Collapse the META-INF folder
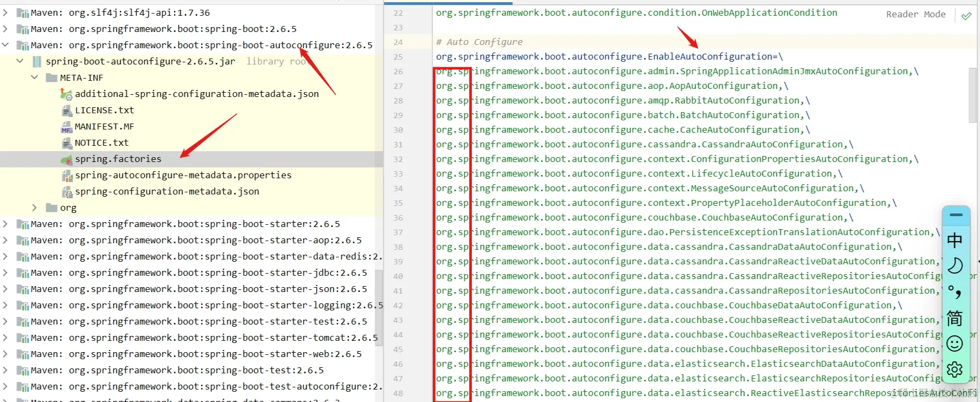Image resolution: width=980 pixels, height=402 pixels. 35,77
